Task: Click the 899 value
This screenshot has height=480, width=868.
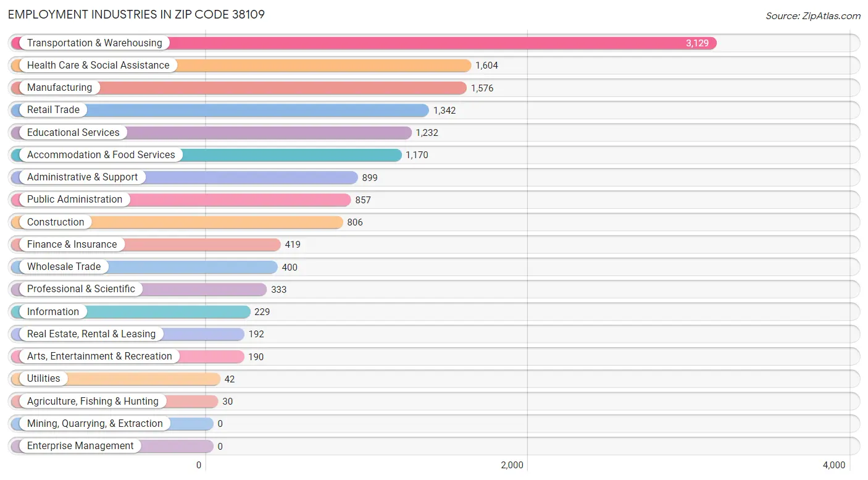Action: click(x=370, y=178)
